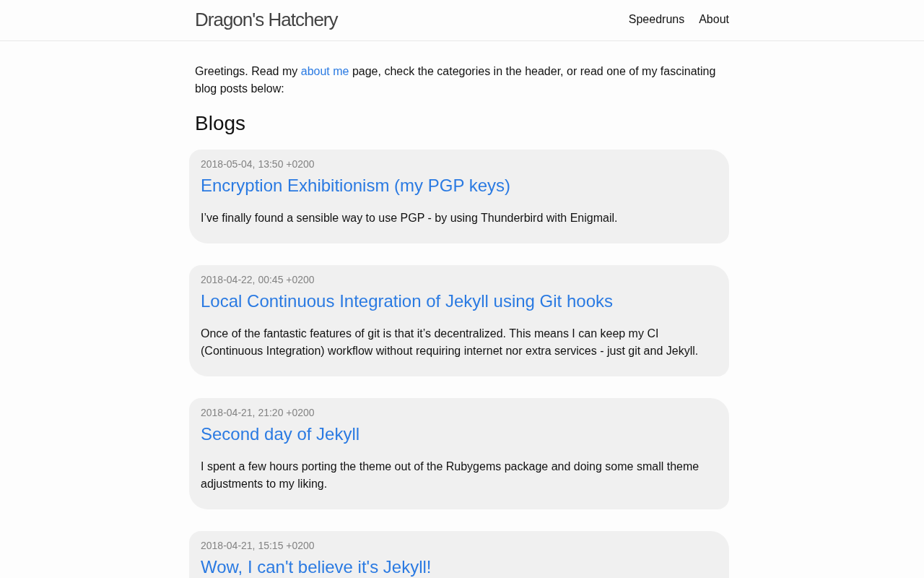Click the Rubygems theme porting excerpt line
The height and width of the screenshot is (578, 924).
449,467
